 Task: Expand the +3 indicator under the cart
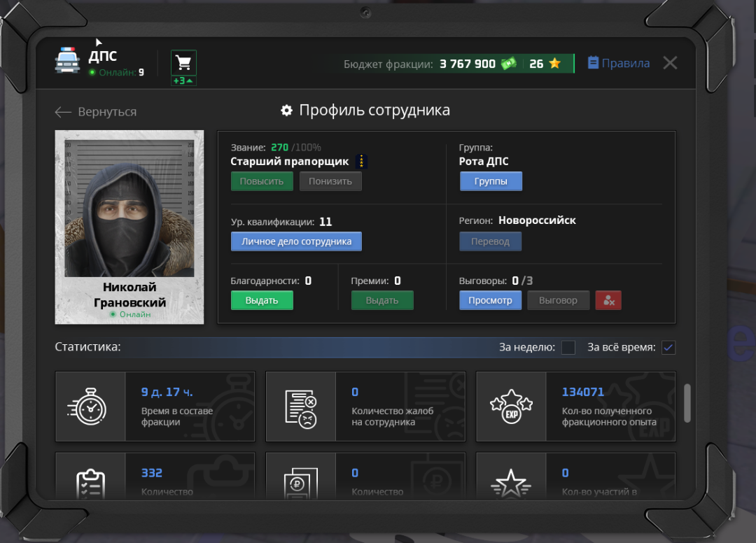click(x=183, y=81)
